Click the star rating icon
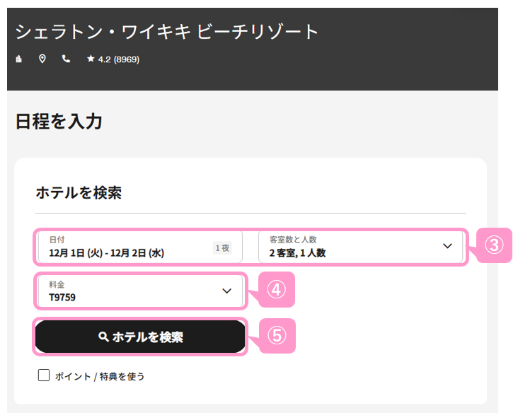 pos(91,59)
